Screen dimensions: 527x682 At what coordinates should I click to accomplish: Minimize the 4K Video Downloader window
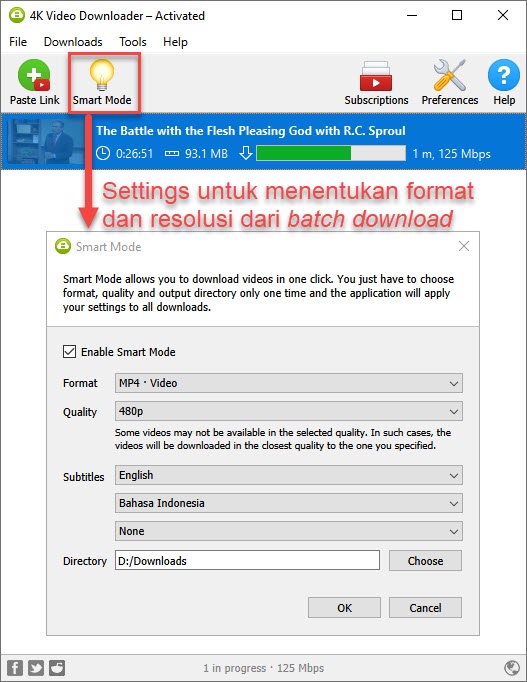point(412,15)
